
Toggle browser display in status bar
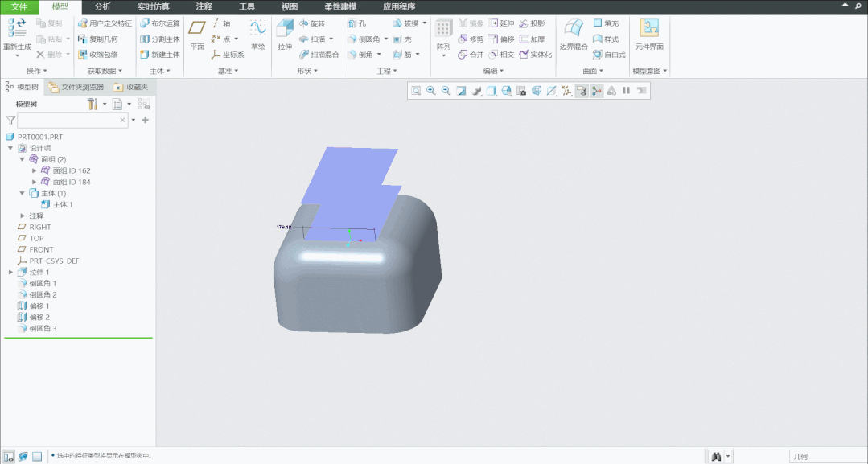(x=23, y=456)
